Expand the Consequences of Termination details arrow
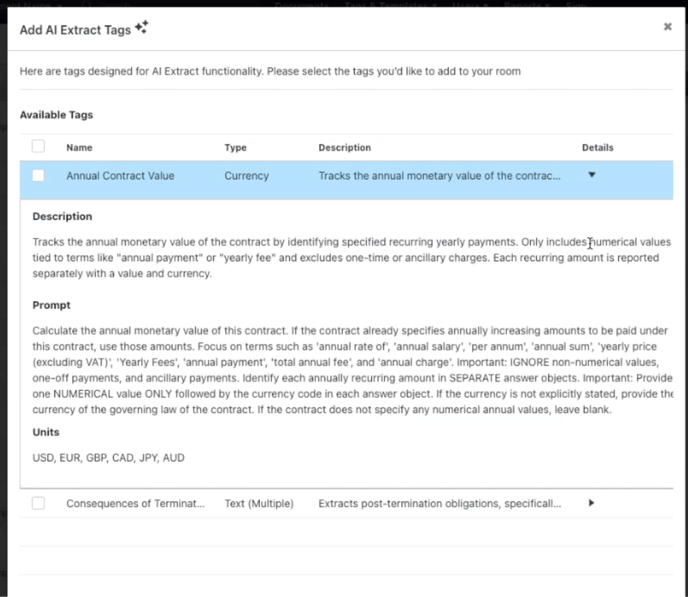This screenshot has height=597, width=688. [591, 503]
